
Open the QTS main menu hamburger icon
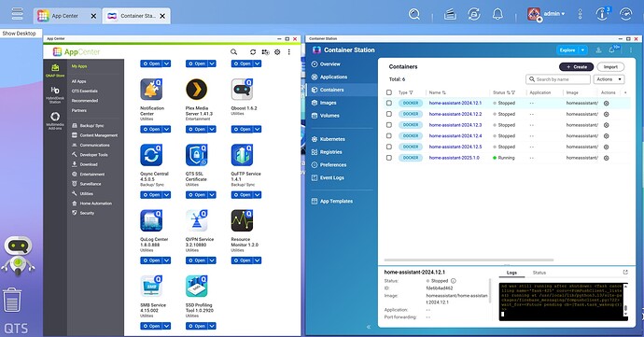[17, 14]
